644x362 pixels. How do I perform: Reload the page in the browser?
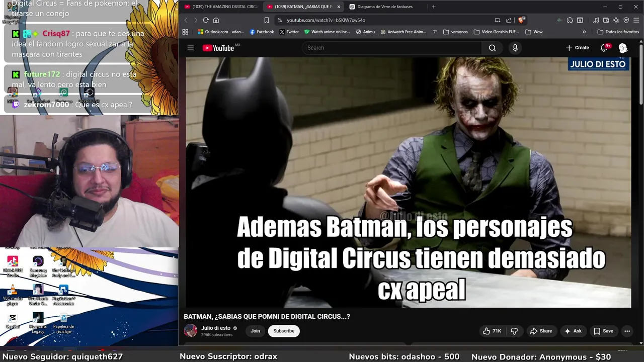click(206, 20)
